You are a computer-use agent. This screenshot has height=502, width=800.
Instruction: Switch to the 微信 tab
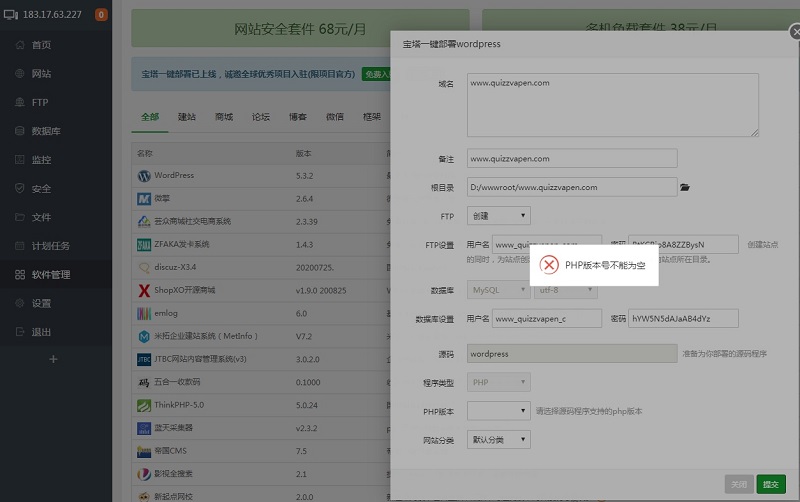(x=335, y=117)
